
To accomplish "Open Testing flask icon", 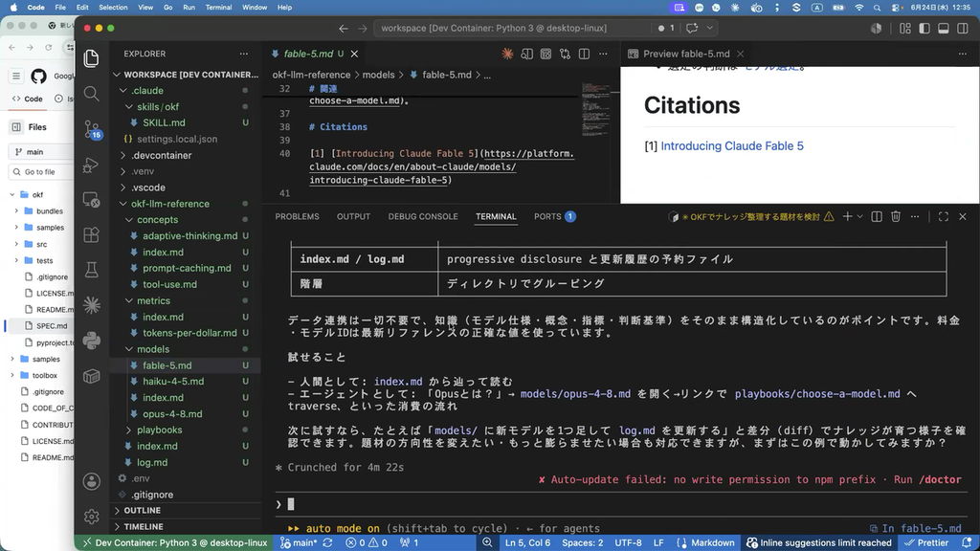I will pos(91,270).
